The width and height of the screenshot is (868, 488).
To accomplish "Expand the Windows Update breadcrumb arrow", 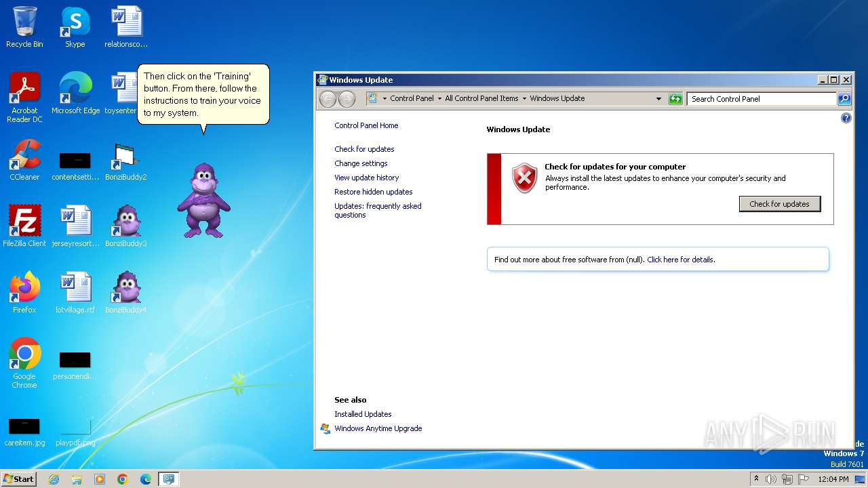I will pyautogui.click(x=524, y=99).
